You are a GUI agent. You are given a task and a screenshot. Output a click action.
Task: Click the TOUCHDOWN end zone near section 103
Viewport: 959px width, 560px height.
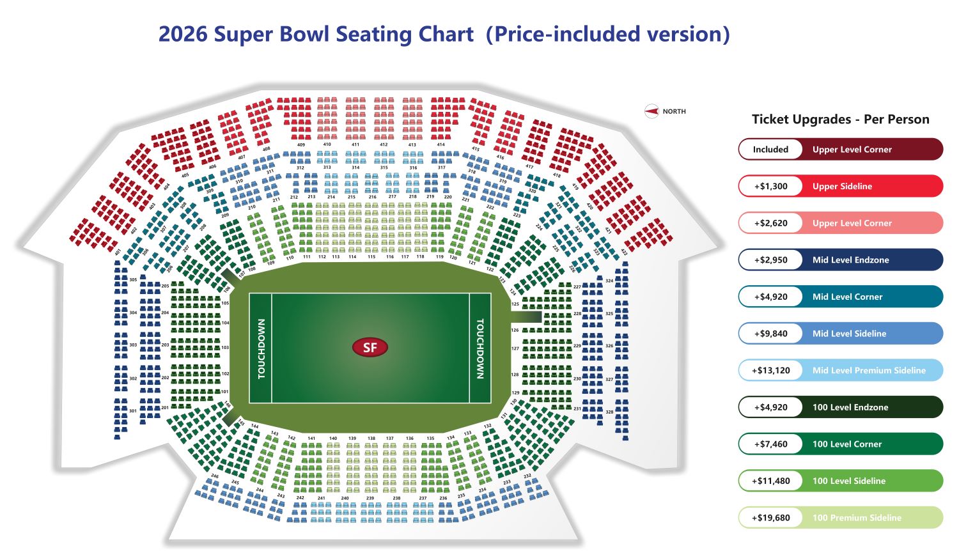coord(261,348)
